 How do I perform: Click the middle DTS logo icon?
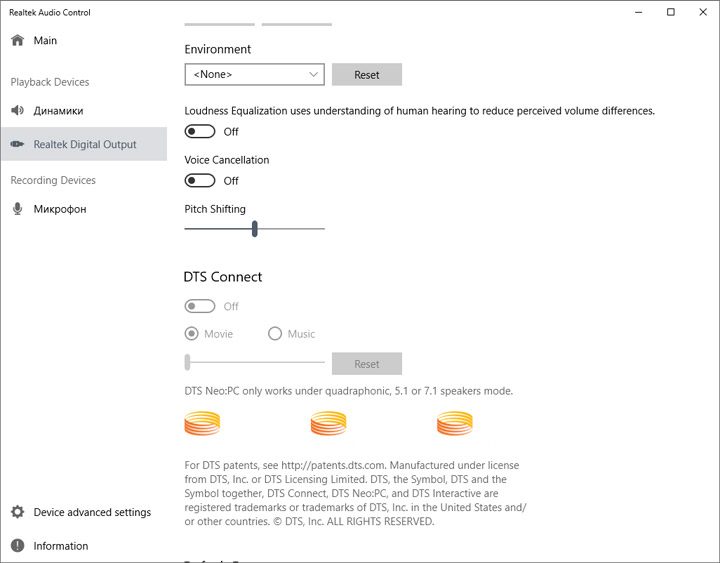pos(328,423)
